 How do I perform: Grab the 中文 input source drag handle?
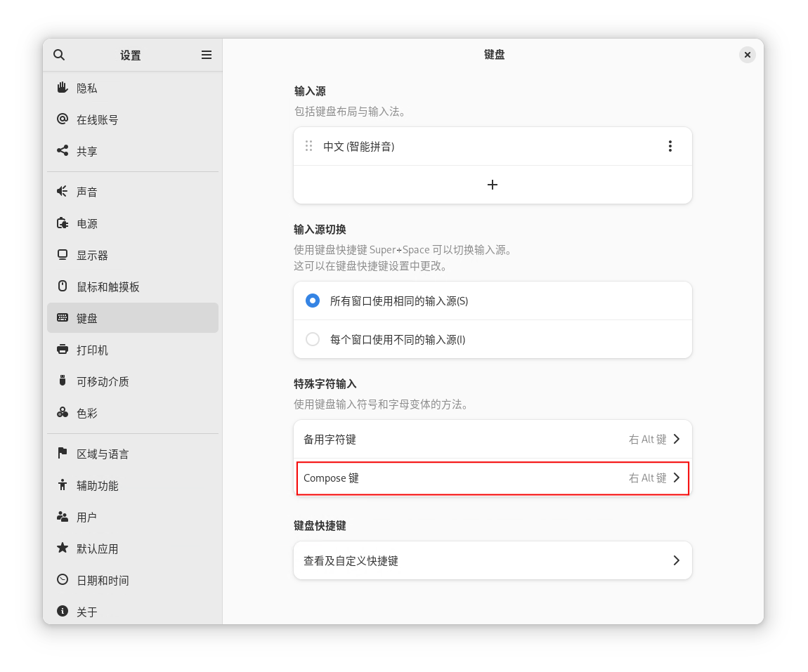pyautogui.click(x=308, y=146)
